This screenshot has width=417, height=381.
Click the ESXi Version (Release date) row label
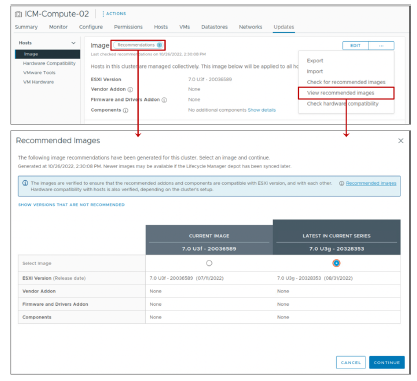pos(54,278)
